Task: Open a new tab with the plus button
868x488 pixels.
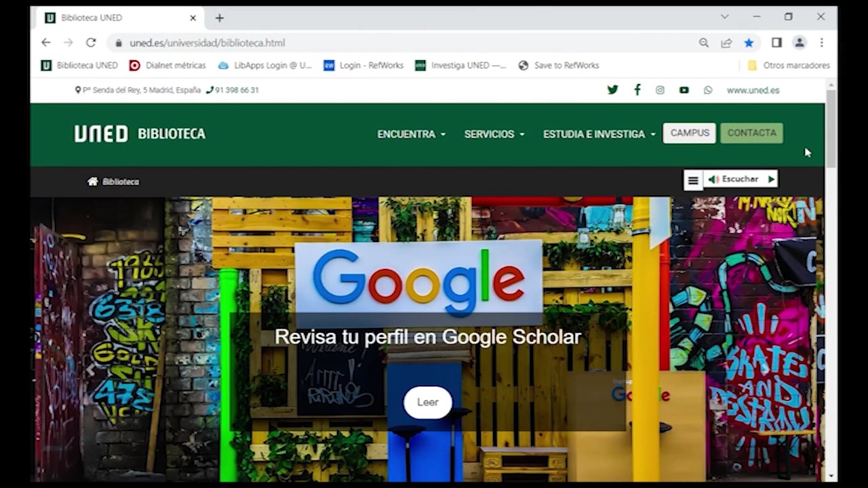Action: (x=219, y=18)
